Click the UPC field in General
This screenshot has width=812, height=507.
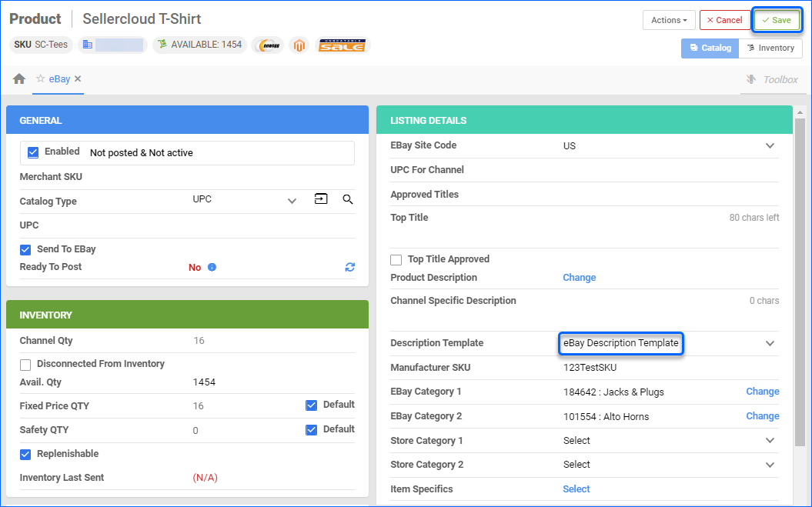187,225
